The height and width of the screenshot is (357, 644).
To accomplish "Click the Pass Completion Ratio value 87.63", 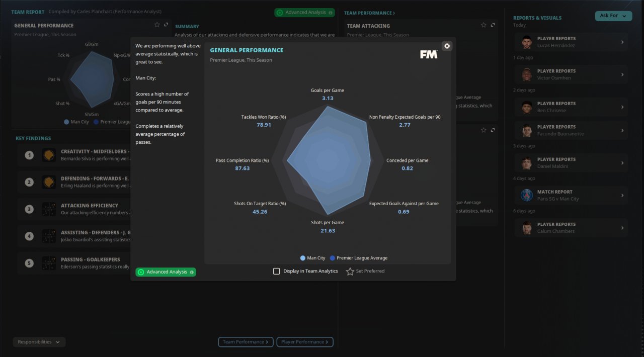I will pos(242,168).
